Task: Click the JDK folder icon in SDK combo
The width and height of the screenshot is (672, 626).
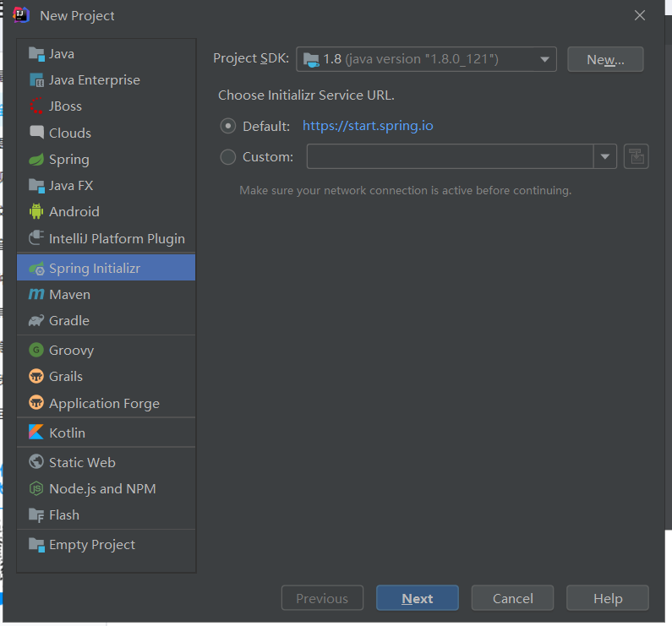Action: [x=311, y=59]
